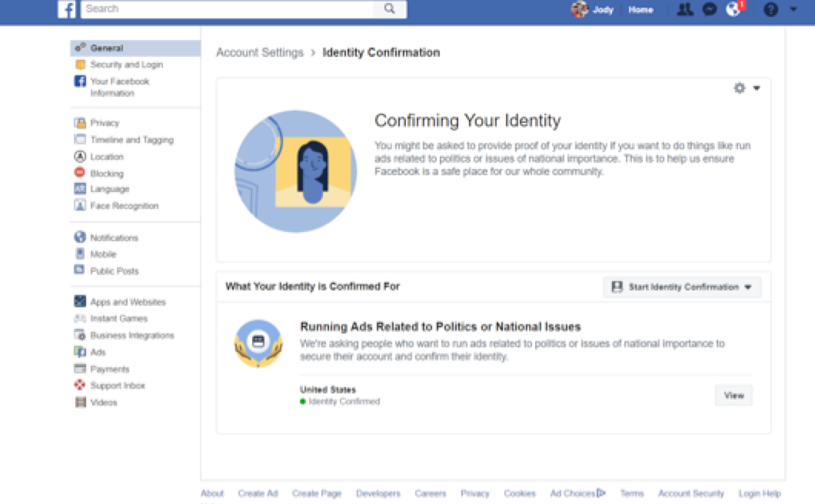This screenshot has height=504, width=815.
Task: Open the Friend Requests icon
Action: (684, 9)
